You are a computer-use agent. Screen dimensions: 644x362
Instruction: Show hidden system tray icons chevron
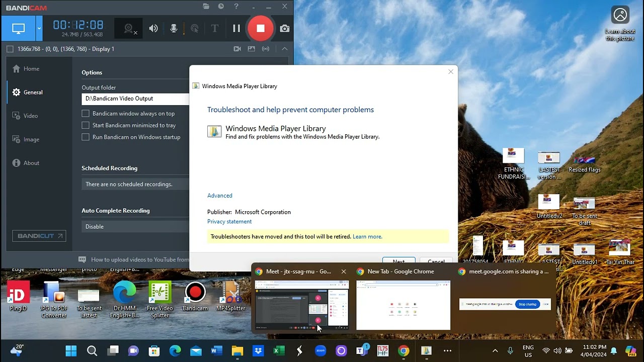click(495, 351)
